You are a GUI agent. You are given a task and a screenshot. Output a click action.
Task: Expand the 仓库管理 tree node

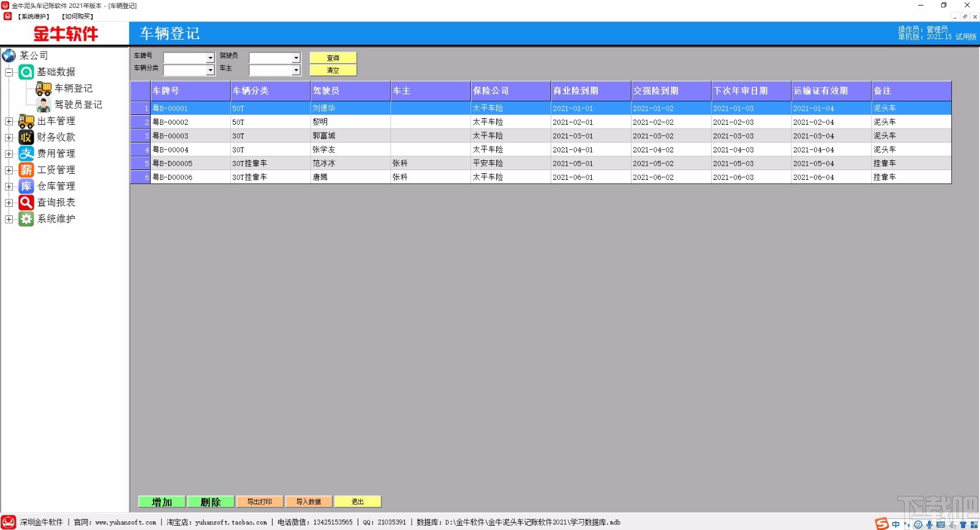pos(9,187)
